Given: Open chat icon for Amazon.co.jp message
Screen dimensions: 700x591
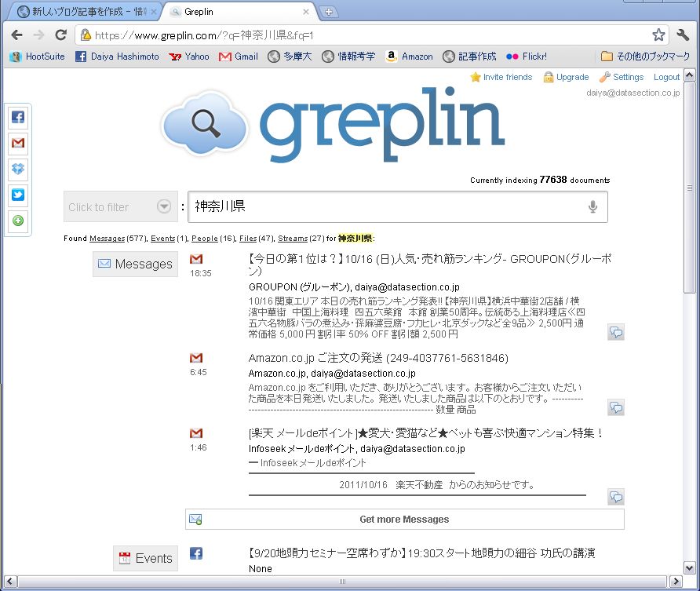Looking at the screenshot, I should (x=616, y=407).
